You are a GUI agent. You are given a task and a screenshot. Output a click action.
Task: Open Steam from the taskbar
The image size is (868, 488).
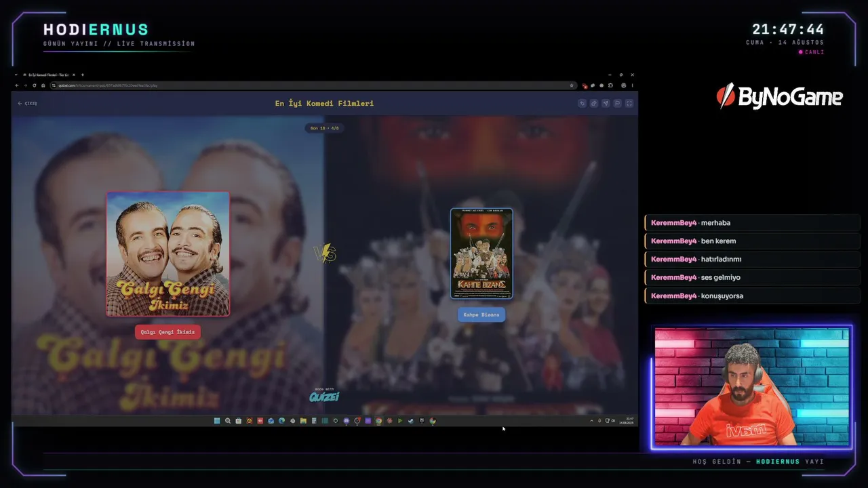point(411,421)
